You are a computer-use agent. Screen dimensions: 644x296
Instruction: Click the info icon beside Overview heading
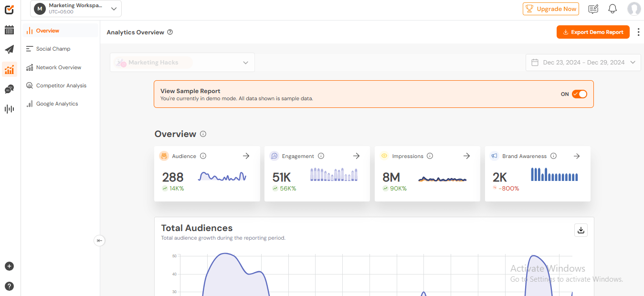click(203, 134)
